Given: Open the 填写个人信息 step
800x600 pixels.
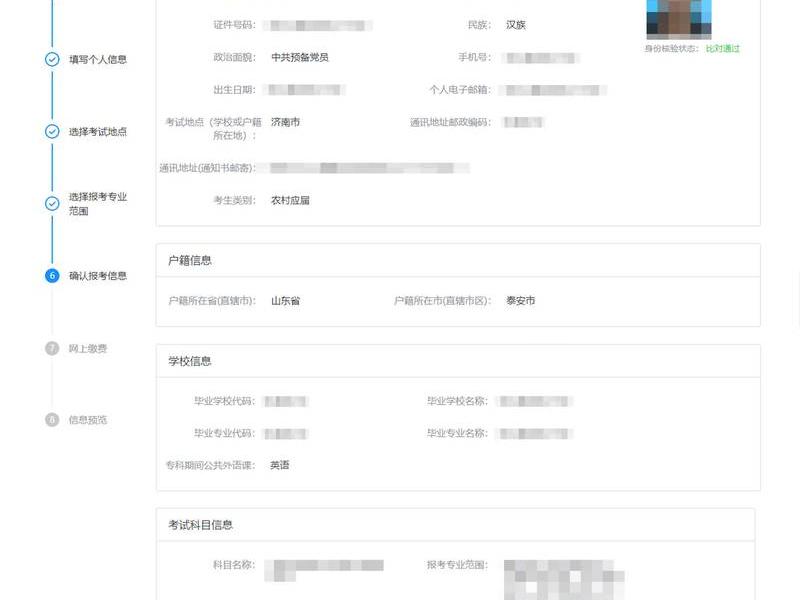Looking at the screenshot, I should pos(98,59).
